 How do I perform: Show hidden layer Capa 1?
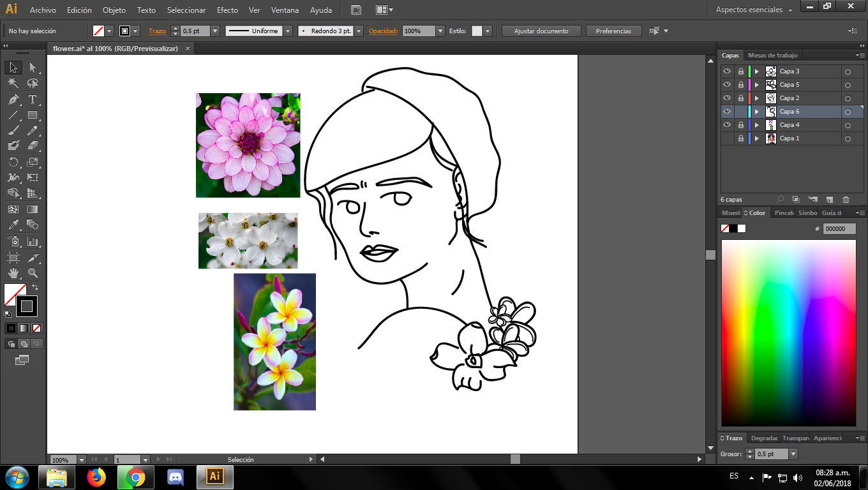[x=727, y=138]
